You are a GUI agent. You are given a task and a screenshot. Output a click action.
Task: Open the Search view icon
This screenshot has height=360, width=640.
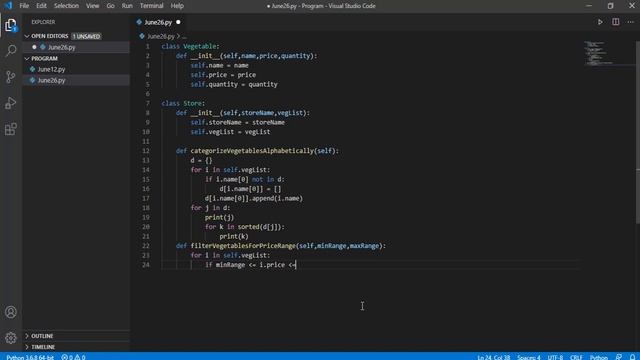pos(11,51)
